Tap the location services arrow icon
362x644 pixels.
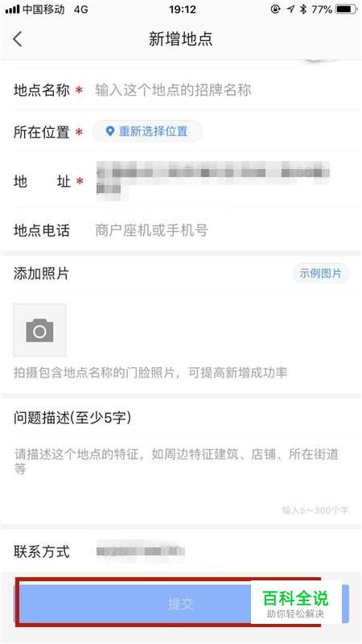click(290, 9)
